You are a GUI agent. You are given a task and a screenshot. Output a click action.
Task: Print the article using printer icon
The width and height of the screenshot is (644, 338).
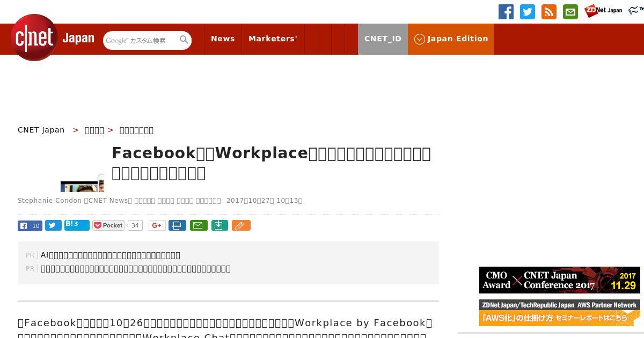tap(177, 225)
